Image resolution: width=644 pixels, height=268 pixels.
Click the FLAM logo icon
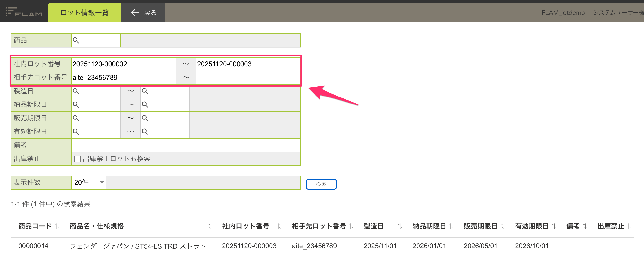point(24,12)
